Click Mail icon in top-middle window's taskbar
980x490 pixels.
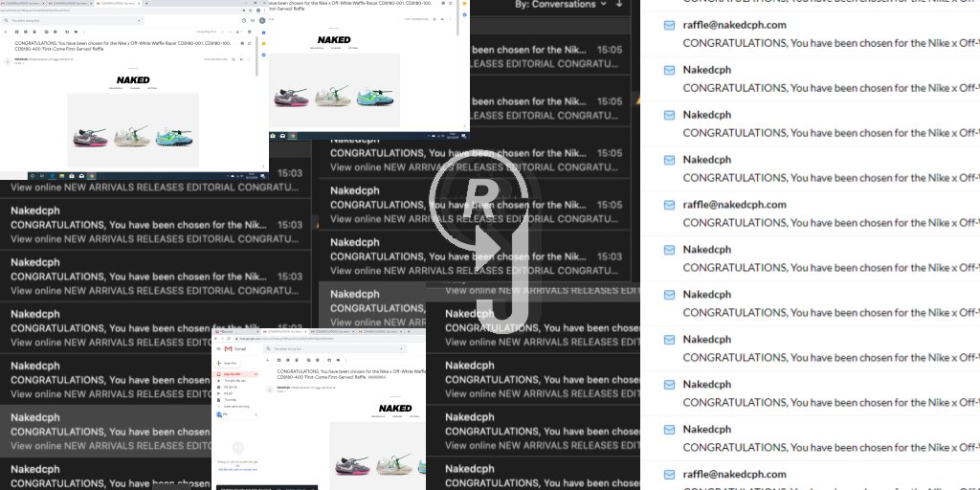[282, 136]
